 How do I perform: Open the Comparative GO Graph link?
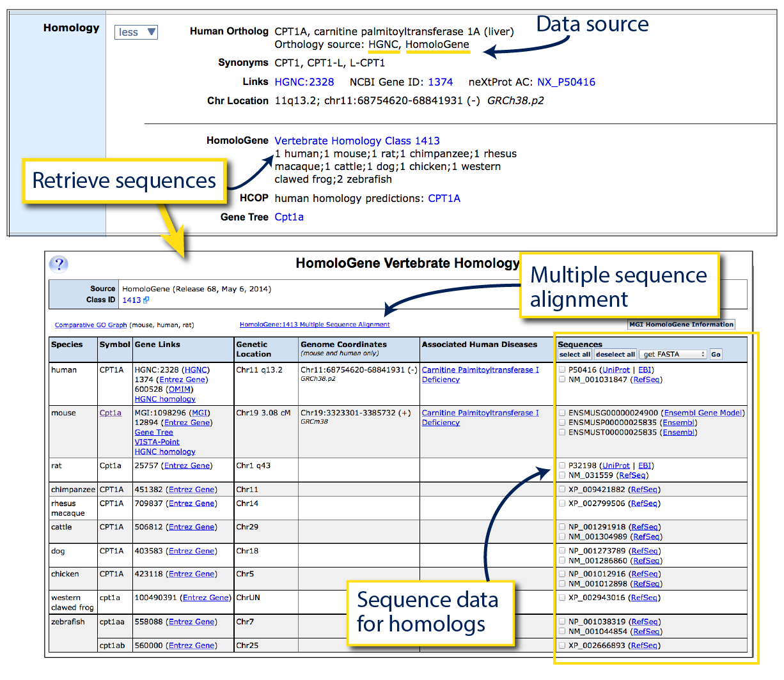pyautogui.click(x=91, y=325)
